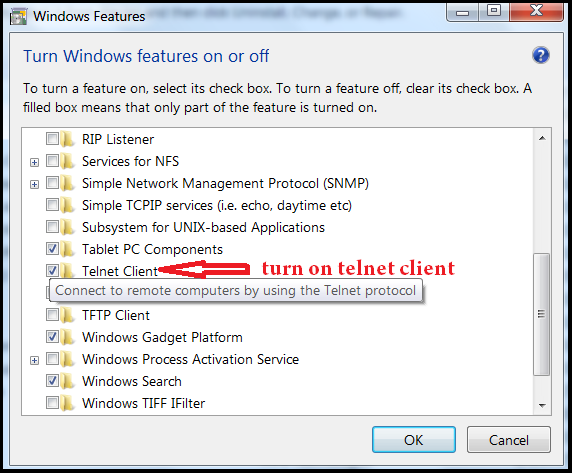Click the scroll down arrow of list
The height and width of the screenshot is (473, 572).
point(542,405)
